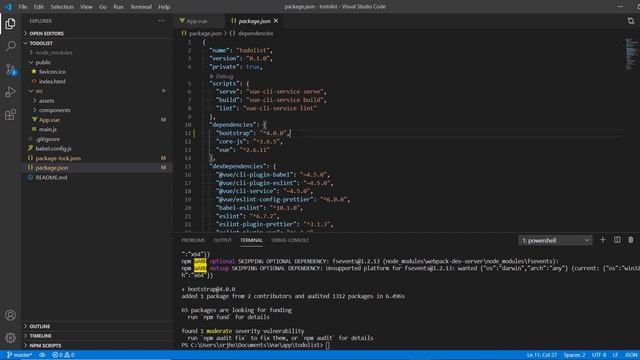
Task: Open .gitignore in the explorer
Action: [97, 139]
